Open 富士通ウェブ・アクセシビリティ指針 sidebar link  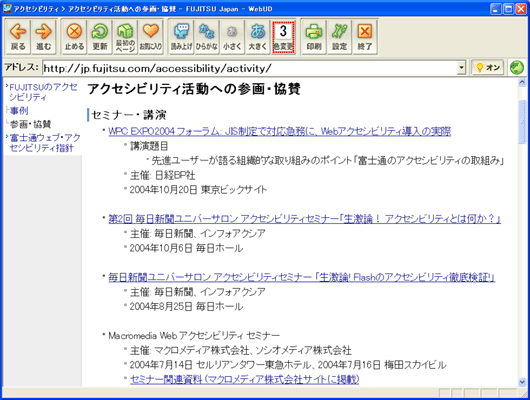tap(45, 143)
